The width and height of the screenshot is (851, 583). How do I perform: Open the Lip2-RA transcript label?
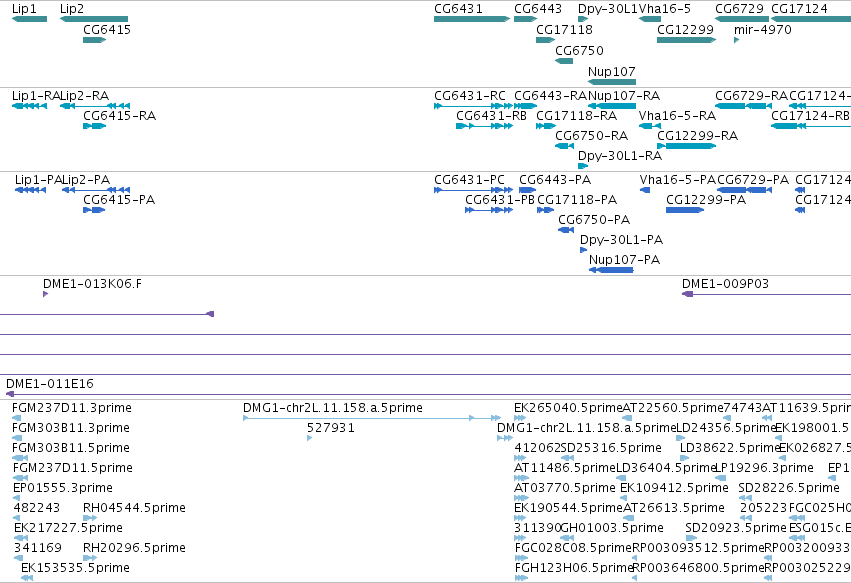tap(84, 96)
